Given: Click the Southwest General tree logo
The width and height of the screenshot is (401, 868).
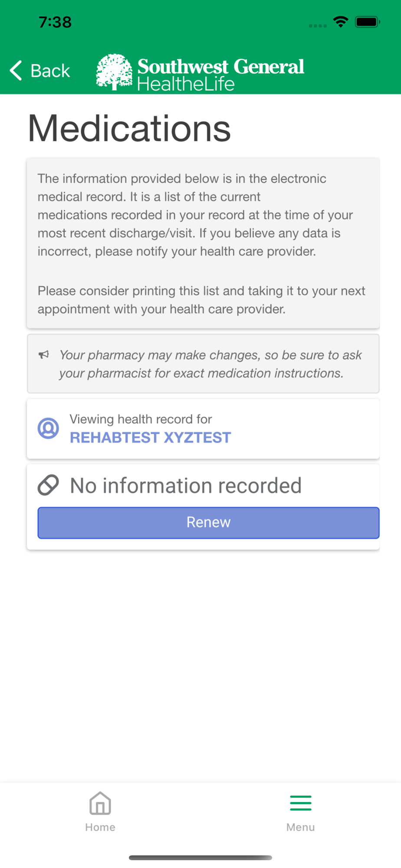Looking at the screenshot, I should [x=114, y=72].
